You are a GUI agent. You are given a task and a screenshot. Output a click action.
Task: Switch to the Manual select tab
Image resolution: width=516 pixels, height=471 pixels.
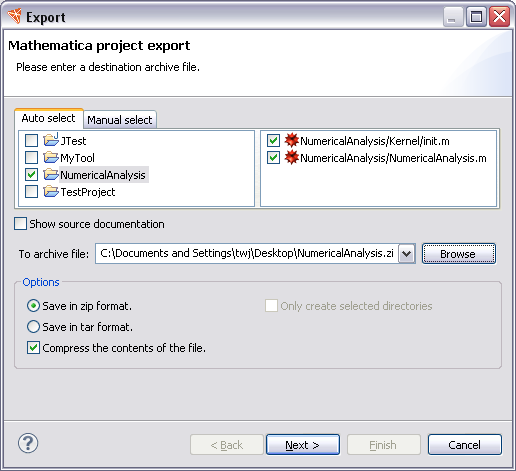click(x=120, y=120)
